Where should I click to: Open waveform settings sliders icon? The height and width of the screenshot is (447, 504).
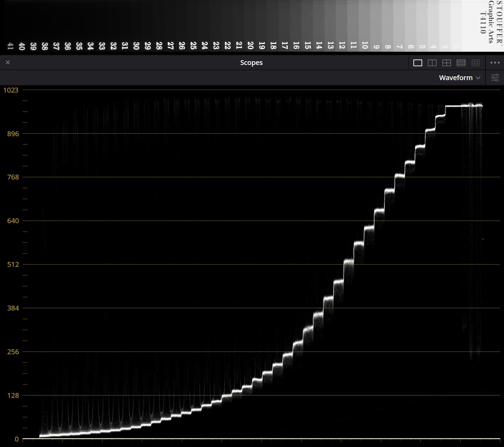[495, 78]
